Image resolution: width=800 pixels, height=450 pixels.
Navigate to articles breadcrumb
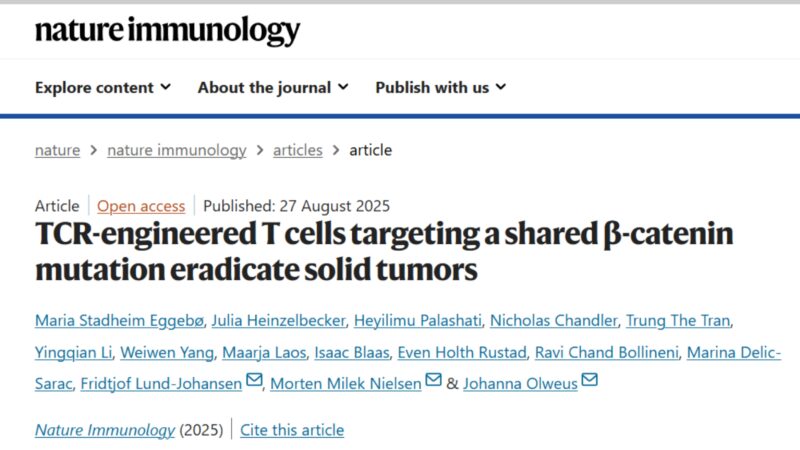pyautogui.click(x=297, y=151)
